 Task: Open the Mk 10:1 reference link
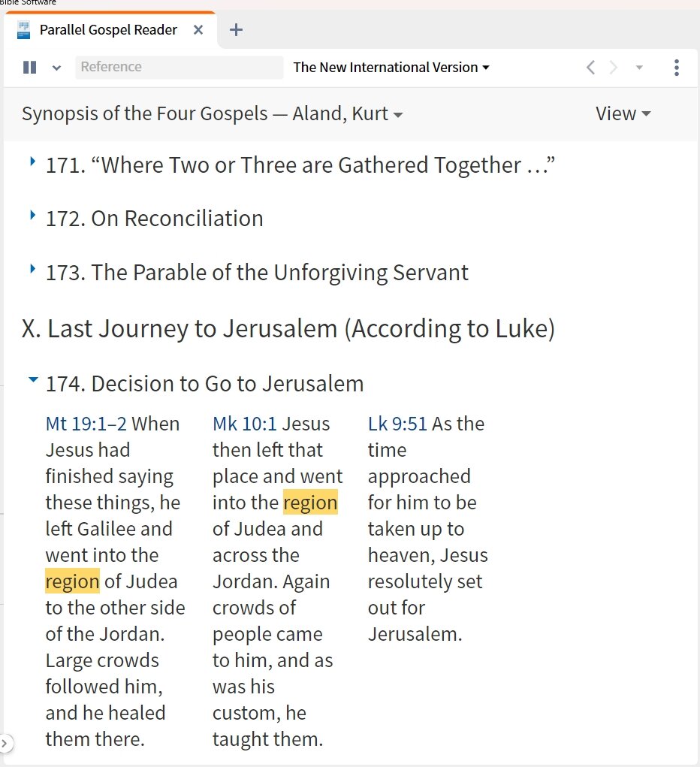pyautogui.click(x=245, y=424)
